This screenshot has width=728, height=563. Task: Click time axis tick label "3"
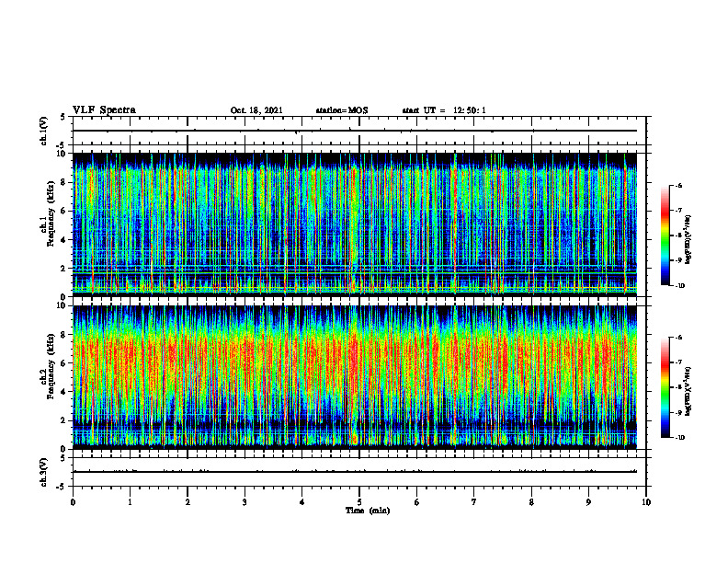coord(245,502)
